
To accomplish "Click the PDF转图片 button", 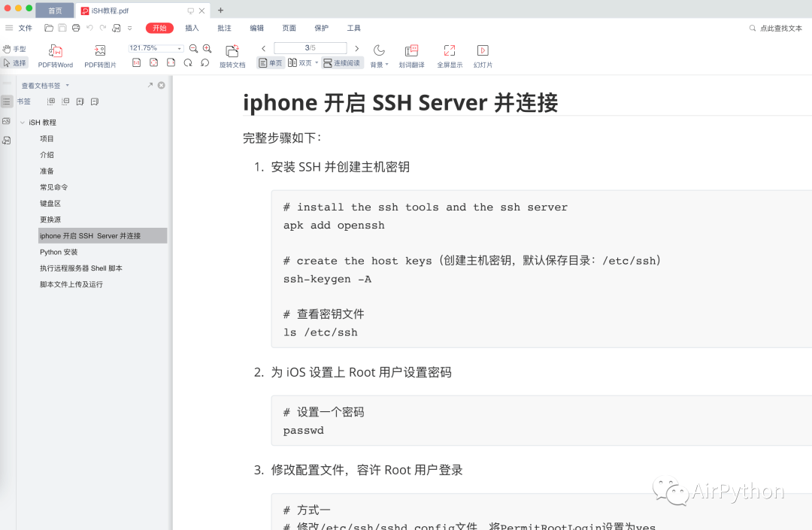I will (x=100, y=56).
